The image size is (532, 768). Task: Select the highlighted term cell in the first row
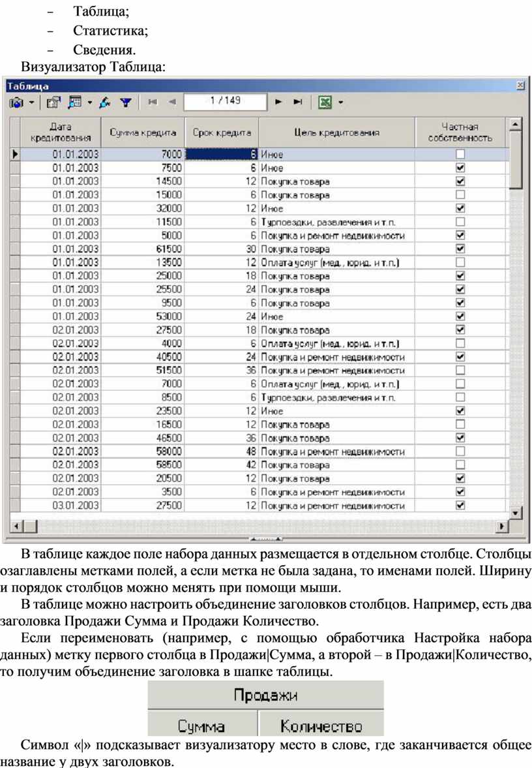[222, 154]
